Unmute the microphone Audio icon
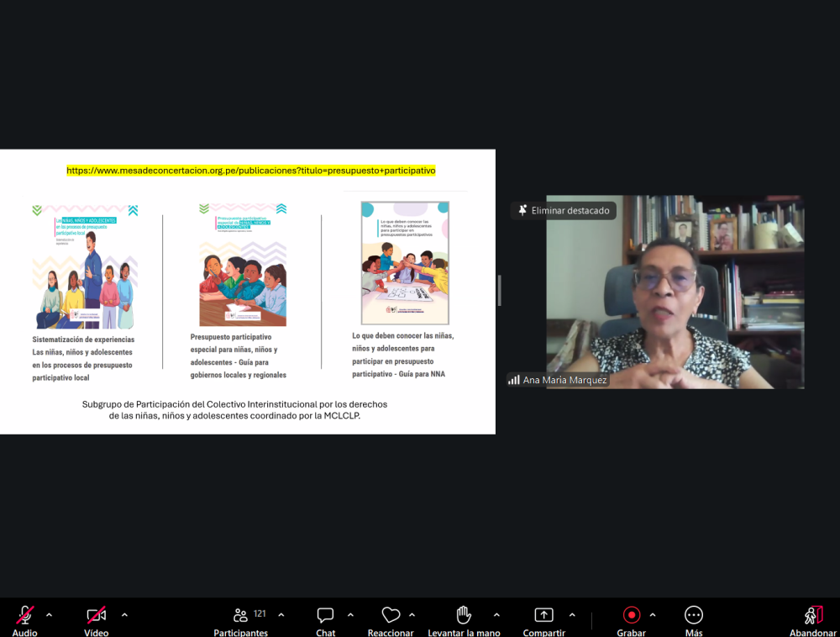The width and height of the screenshot is (840, 637). tap(24, 615)
